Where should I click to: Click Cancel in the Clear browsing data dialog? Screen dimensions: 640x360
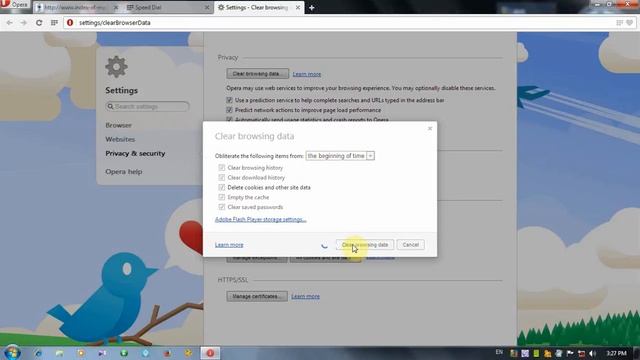point(411,245)
